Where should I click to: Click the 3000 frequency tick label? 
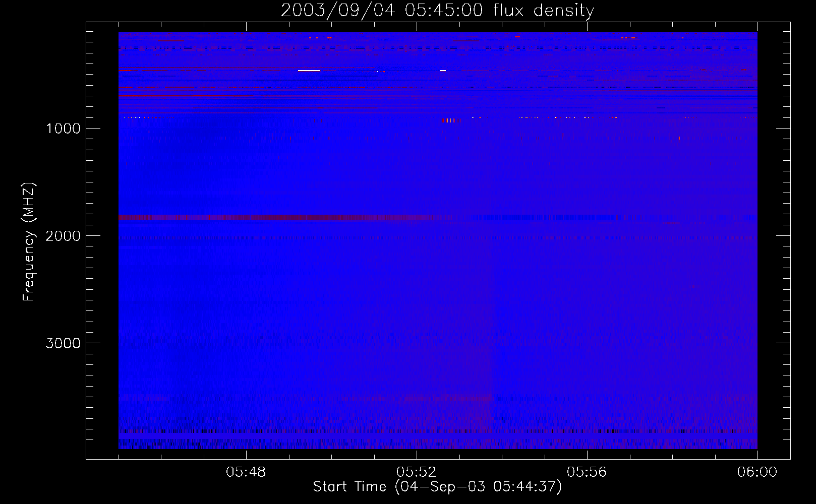coord(63,343)
